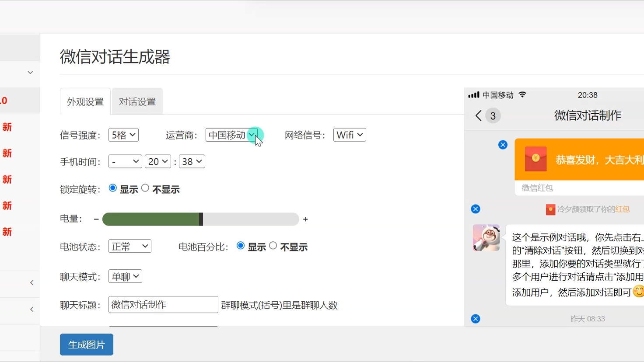This screenshot has width=644, height=362.
Task: Click the battery level slider handle
Action: 201,219
